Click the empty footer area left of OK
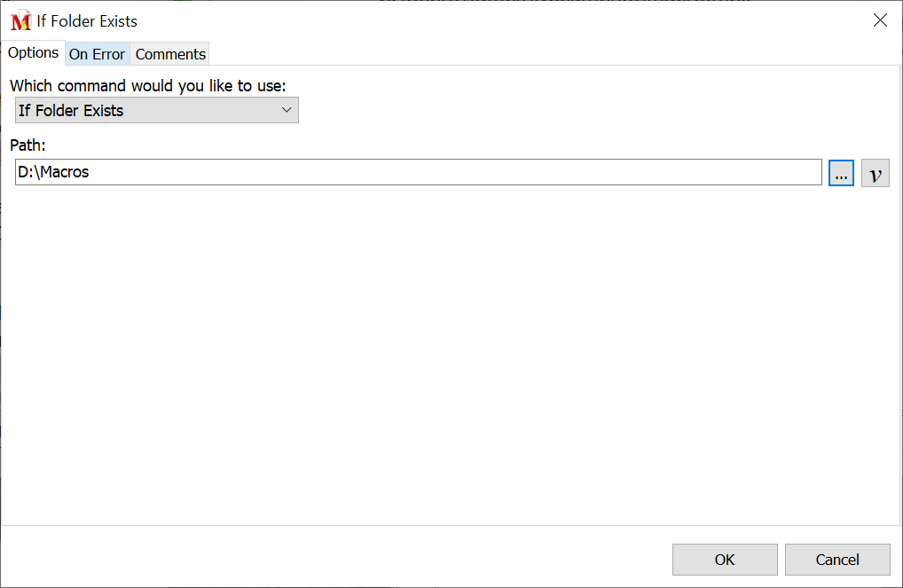The image size is (903, 588). click(x=337, y=559)
